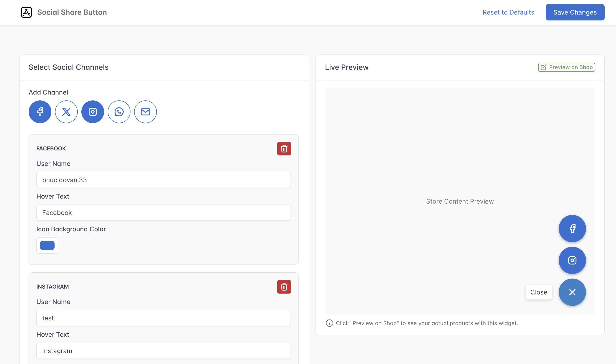The width and height of the screenshot is (616, 364).
Task: Click Reset to Defaults link
Action: [x=508, y=12]
